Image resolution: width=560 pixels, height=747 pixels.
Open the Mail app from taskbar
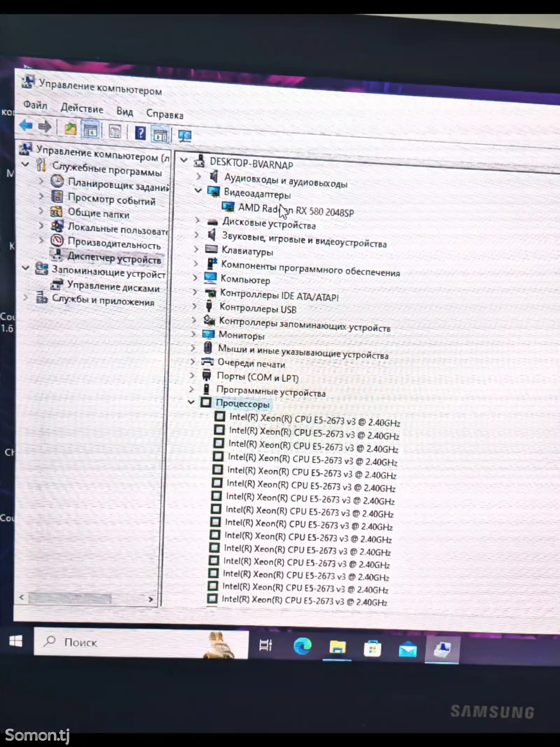[408, 650]
